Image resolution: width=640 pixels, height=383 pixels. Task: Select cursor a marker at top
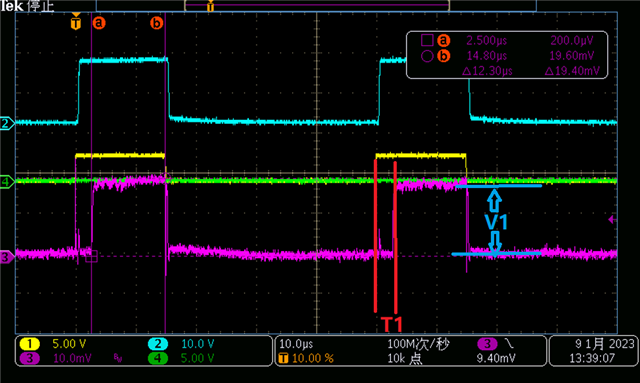[99, 23]
